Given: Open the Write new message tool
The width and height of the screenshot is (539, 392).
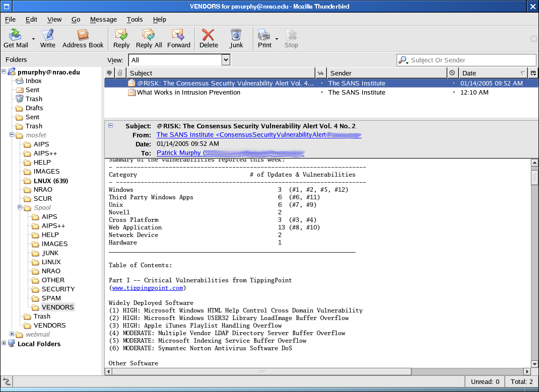Looking at the screenshot, I should (x=47, y=38).
